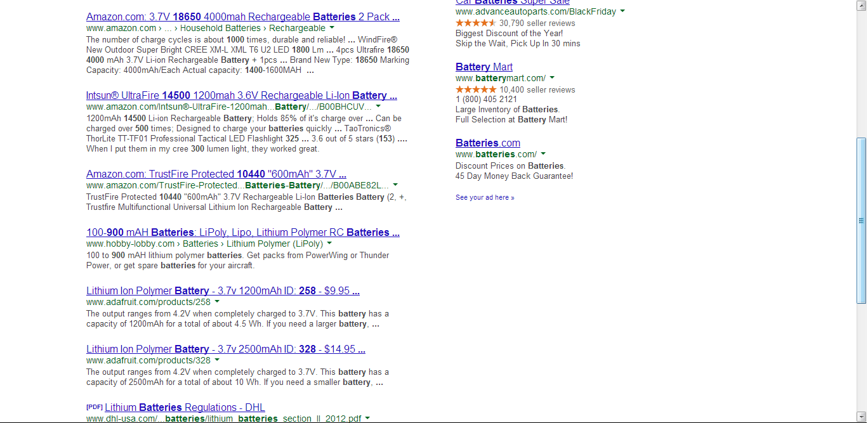Click the 'www.batteries.com/' URL text
The height and width of the screenshot is (423, 868).
[x=496, y=155]
